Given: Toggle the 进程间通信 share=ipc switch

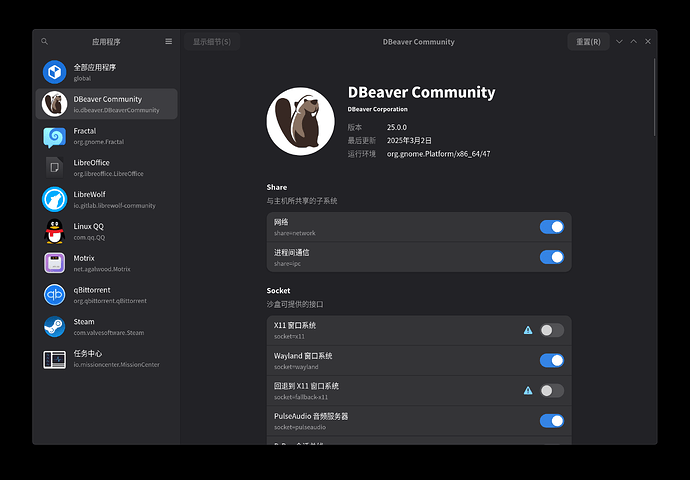Looking at the screenshot, I should pos(552,257).
